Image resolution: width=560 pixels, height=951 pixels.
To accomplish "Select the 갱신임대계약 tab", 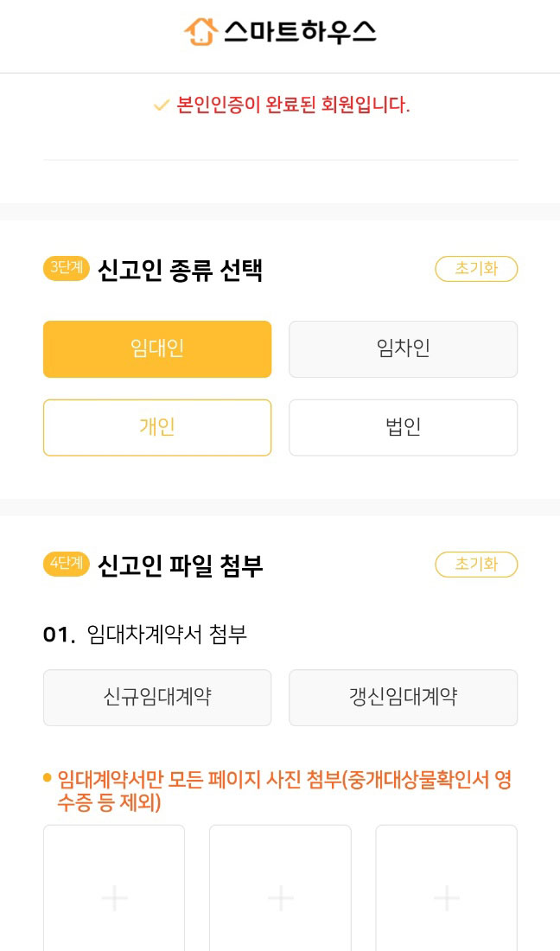I will tap(403, 698).
